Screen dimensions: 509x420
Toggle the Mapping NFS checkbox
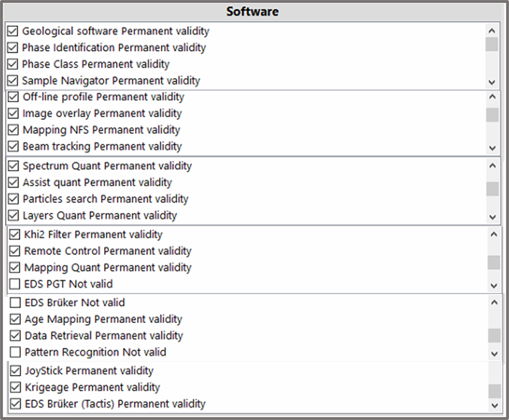tap(14, 130)
